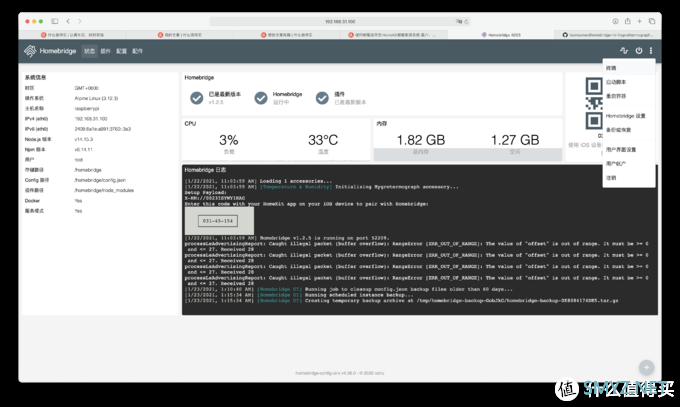Switch to the 我的文章 browser tab
The height and width of the screenshot is (407, 680).
point(180,35)
